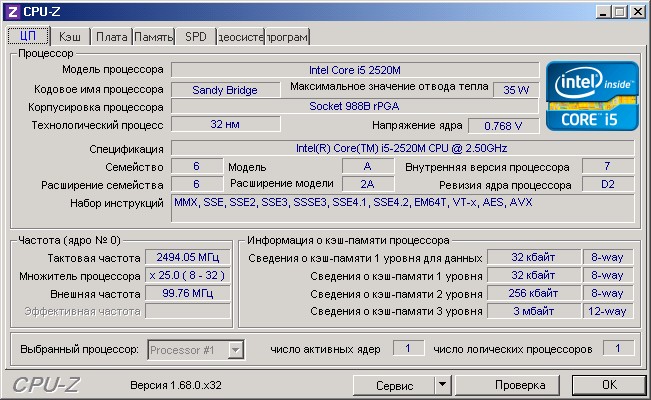Click the 256 кбайт level 2 cache value
The height and width of the screenshot is (400, 651).
(534, 293)
